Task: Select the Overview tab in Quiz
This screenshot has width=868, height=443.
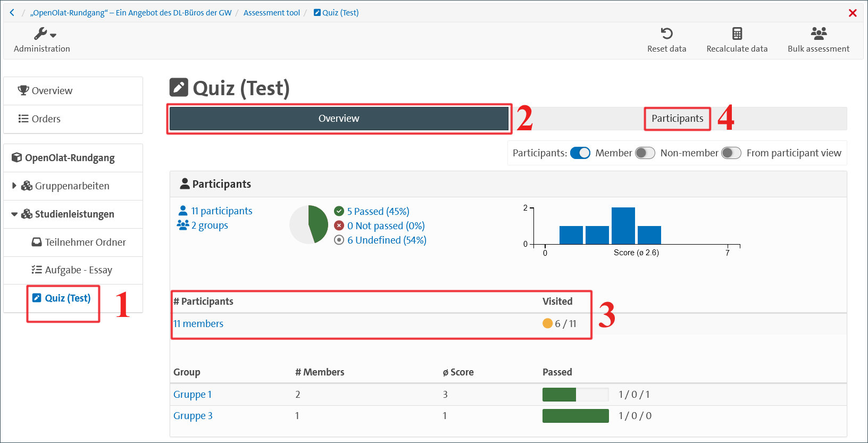Action: click(x=339, y=119)
